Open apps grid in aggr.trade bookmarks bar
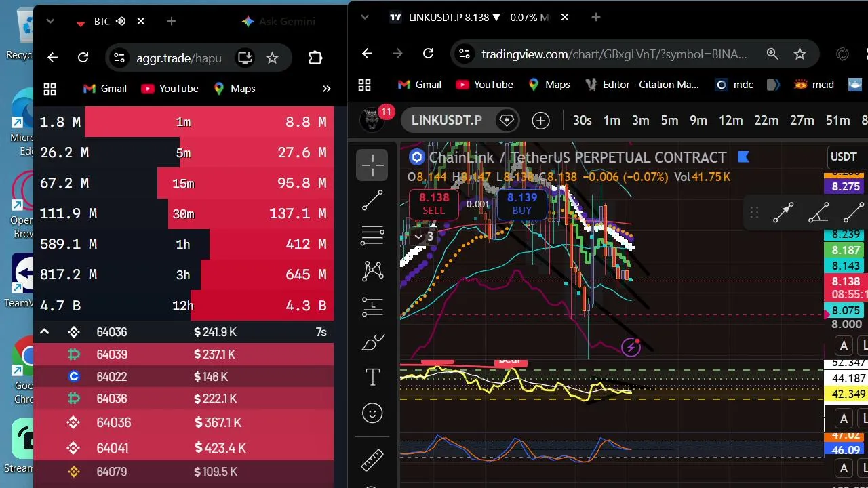Image resolution: width=868 pixels, height=488 pixels. pyautogui.click(x=50, y=89)
